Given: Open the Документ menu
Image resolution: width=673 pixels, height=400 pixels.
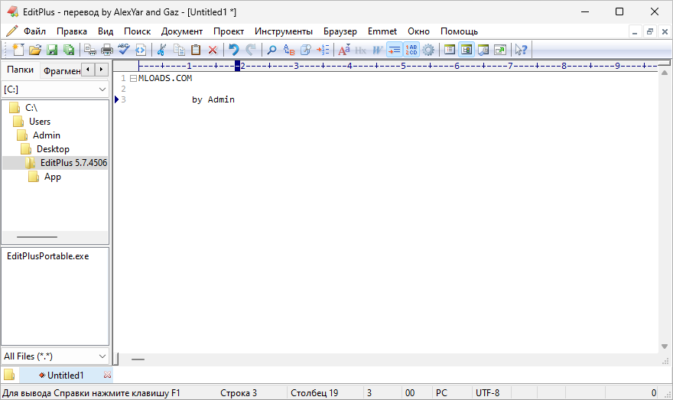Looking at the screenshot, I should 182,31.
